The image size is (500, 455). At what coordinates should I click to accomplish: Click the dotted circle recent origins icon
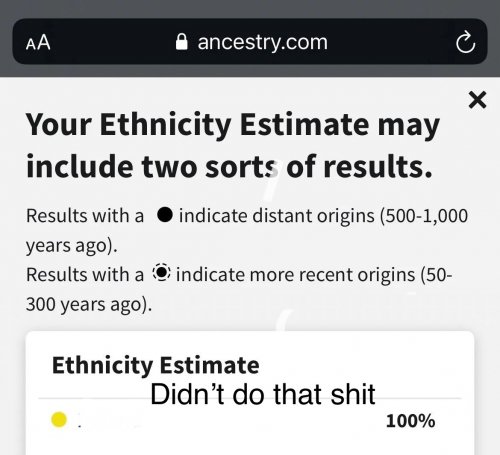tap(162, 273)
